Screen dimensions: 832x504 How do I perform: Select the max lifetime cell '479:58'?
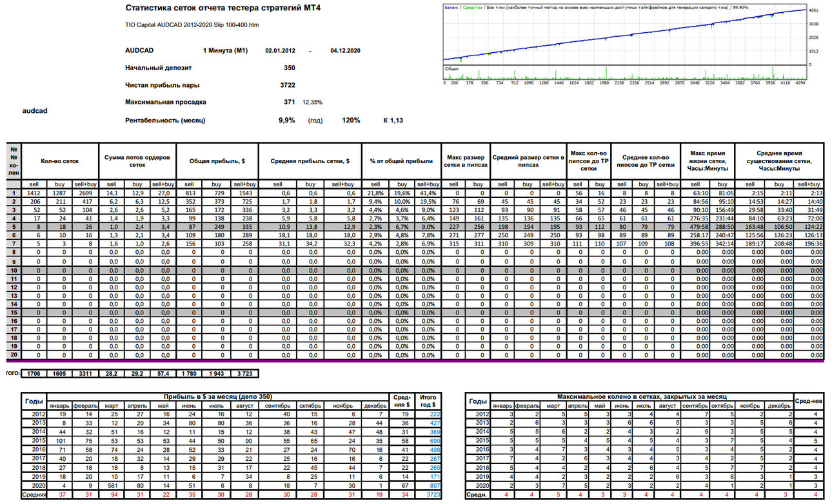coord(697,227)
